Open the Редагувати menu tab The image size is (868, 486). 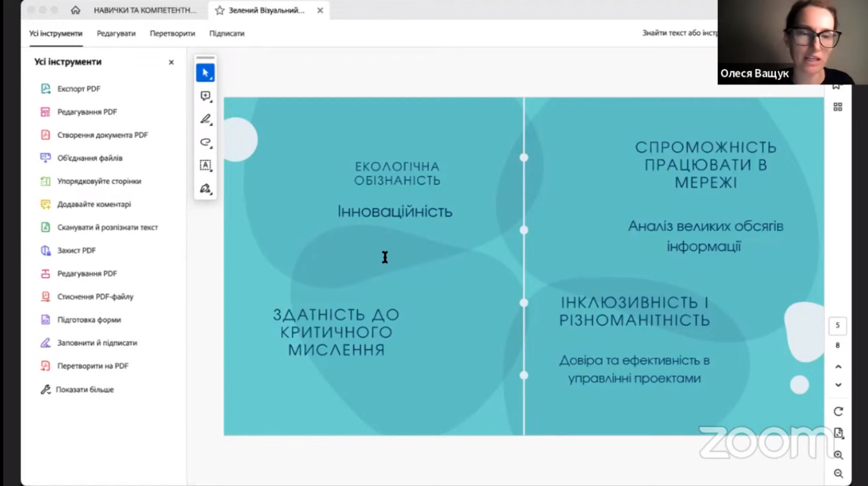[x=116, y=33]
